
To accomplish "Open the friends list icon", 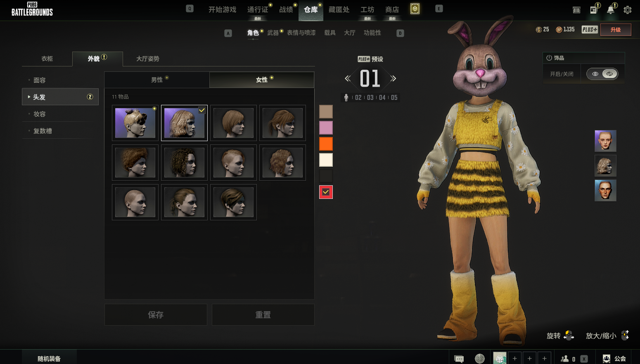I will pos(565,359).
